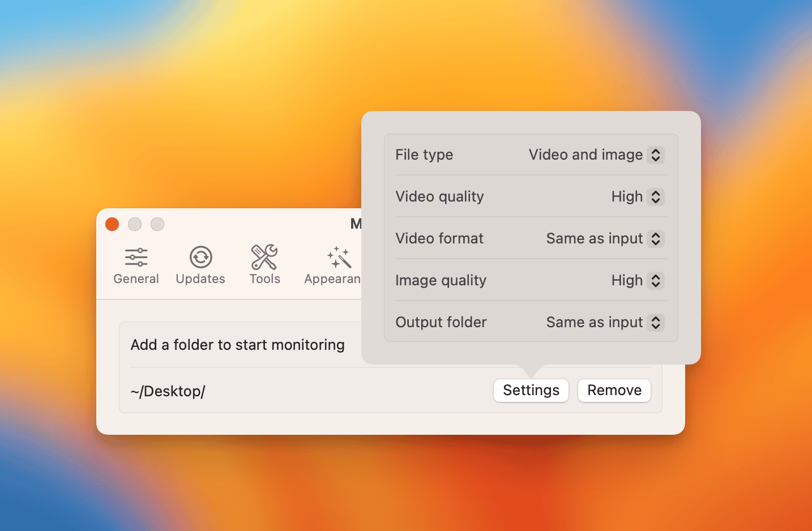This screenshot has width=812, height=531.
Task: Close the preferences window with red button
Action: point(112,224)
